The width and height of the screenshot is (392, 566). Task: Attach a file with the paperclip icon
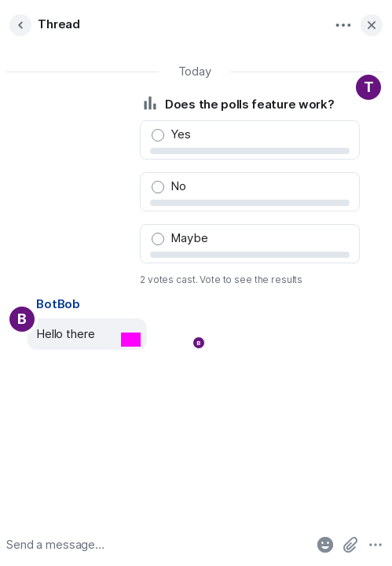pos(350,545)
